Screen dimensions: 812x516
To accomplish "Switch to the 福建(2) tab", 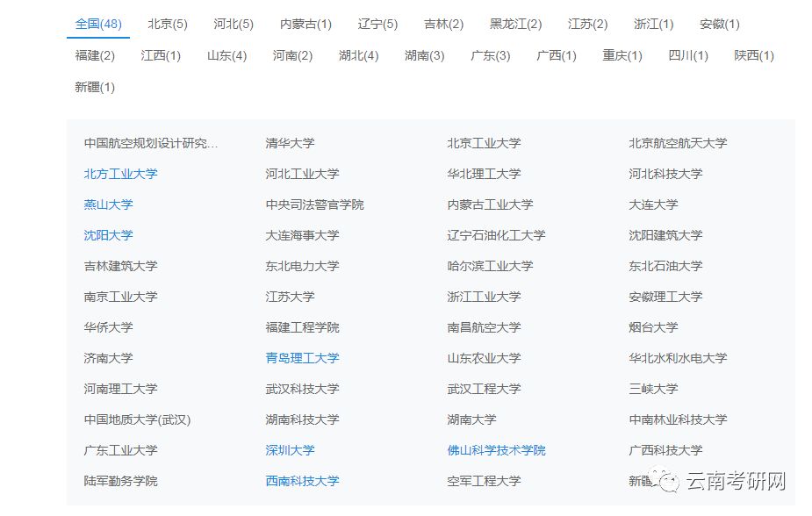I will [x=95, y=55].
